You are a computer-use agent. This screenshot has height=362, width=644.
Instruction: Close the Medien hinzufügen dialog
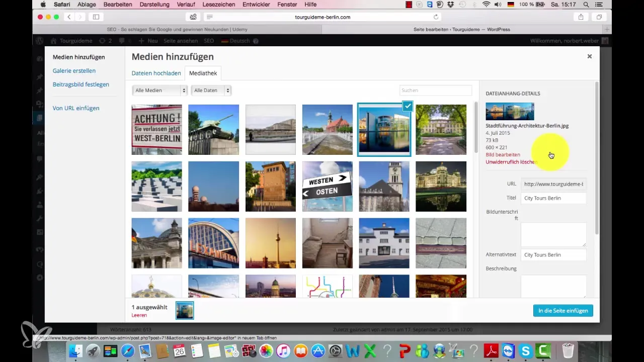coord(589,56)
